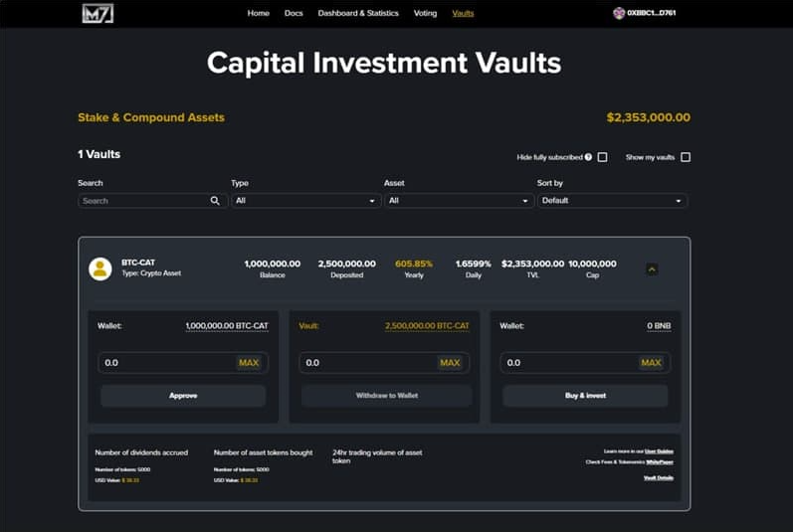Click the 0 BNB wallet balance
The image size is (793, 532).
click(659, 326)
